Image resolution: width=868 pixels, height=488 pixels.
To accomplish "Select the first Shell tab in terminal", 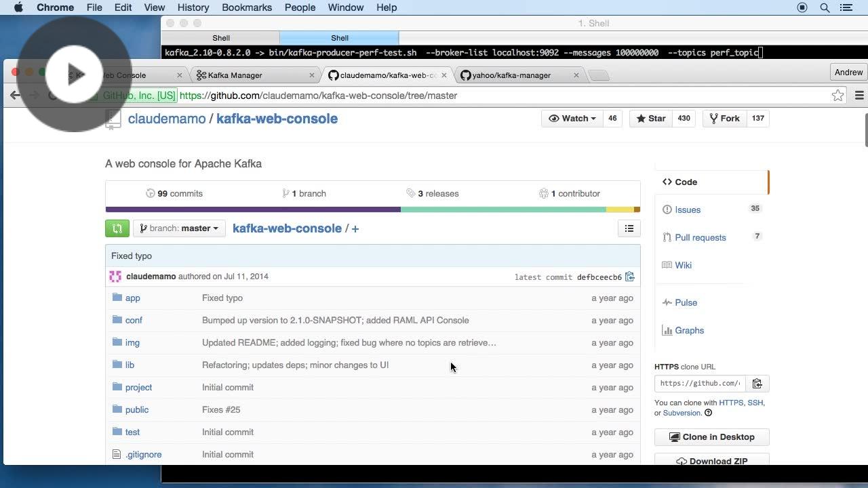I will pyautogui.click(x=221, y=38).
